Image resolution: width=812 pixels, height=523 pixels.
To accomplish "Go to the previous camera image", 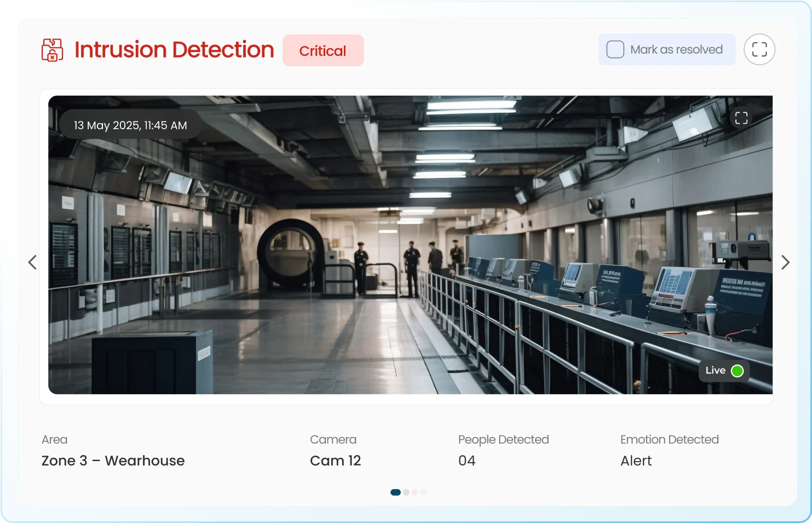I will tap(33, 262).
